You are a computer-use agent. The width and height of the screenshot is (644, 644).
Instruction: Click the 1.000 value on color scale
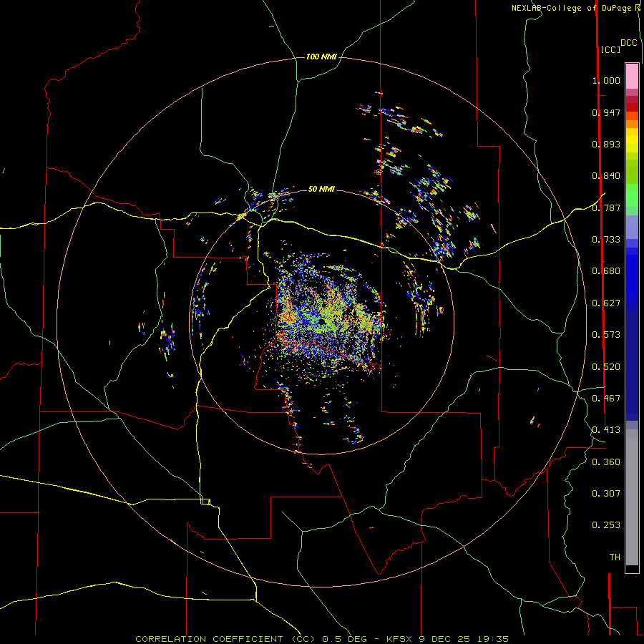pyautogui.click(x=606, y=80)
